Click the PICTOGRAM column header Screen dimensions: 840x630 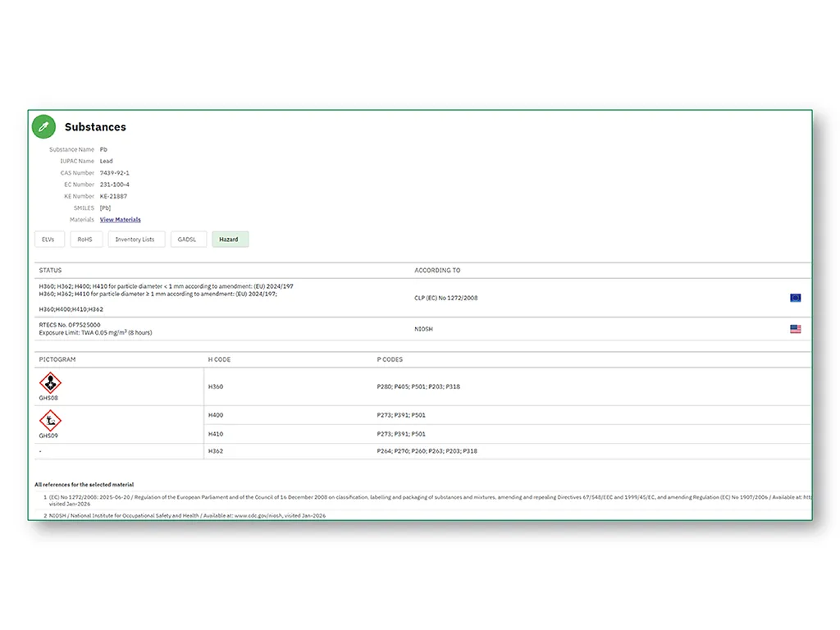(x=57, y=359)
